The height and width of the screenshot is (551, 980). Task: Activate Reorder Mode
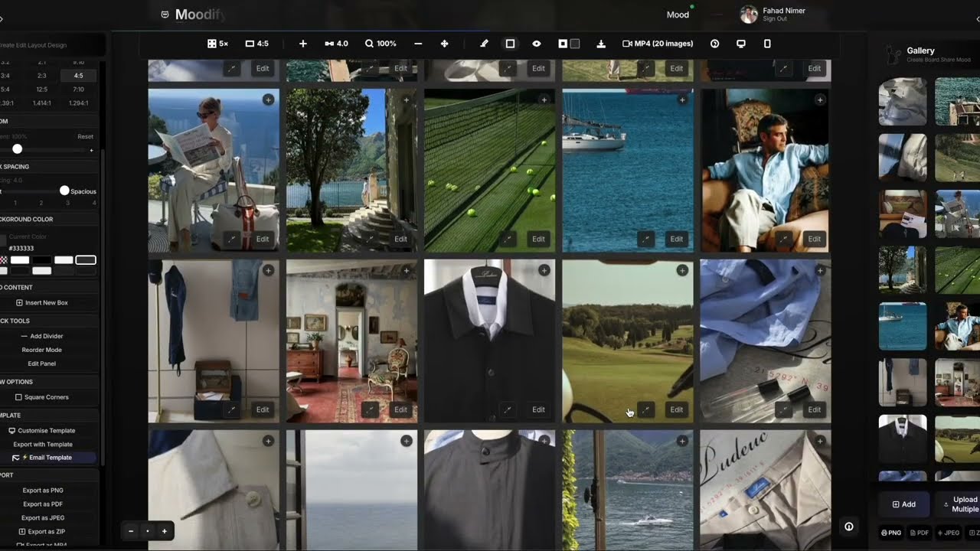42,350
